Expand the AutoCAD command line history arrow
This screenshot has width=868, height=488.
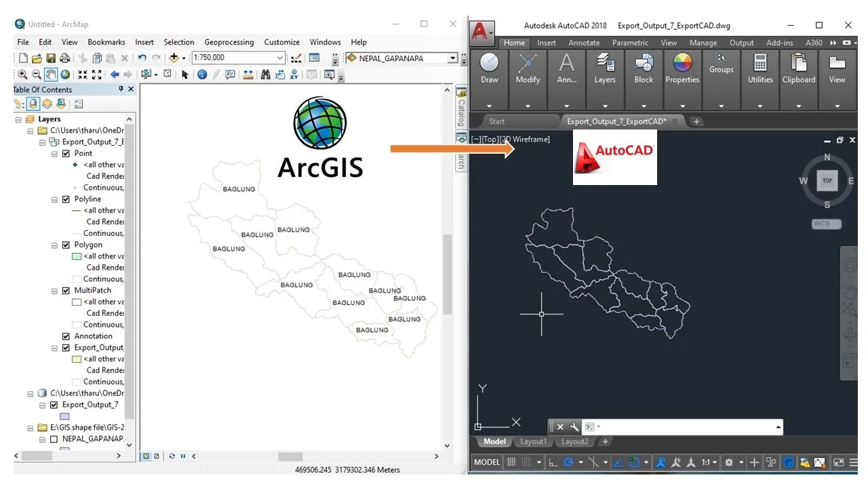coord(778,427)
